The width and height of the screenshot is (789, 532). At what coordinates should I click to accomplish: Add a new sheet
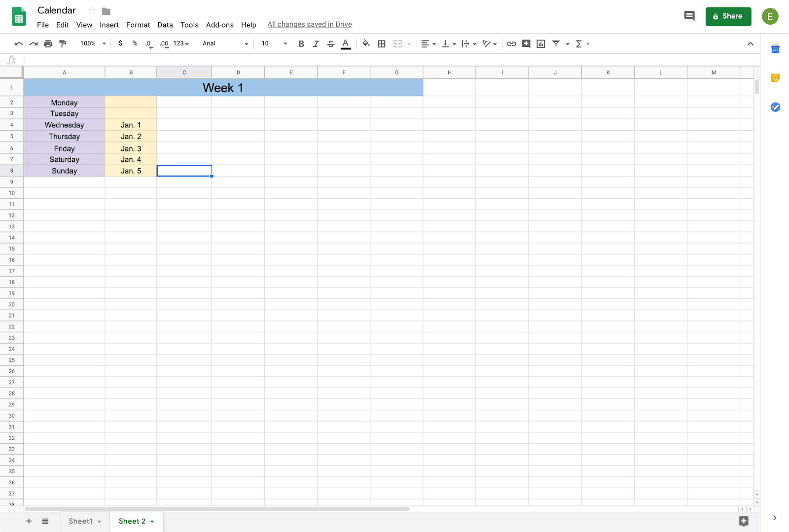[29, 521]
